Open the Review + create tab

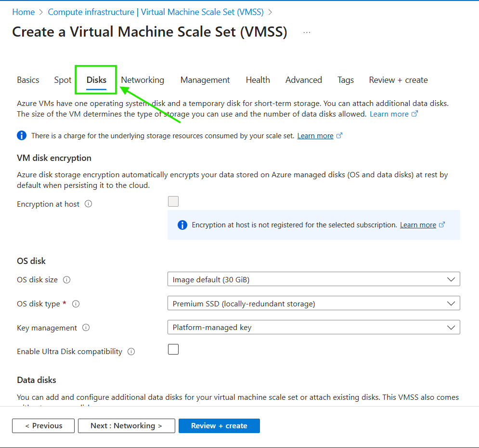pos(398,80)
